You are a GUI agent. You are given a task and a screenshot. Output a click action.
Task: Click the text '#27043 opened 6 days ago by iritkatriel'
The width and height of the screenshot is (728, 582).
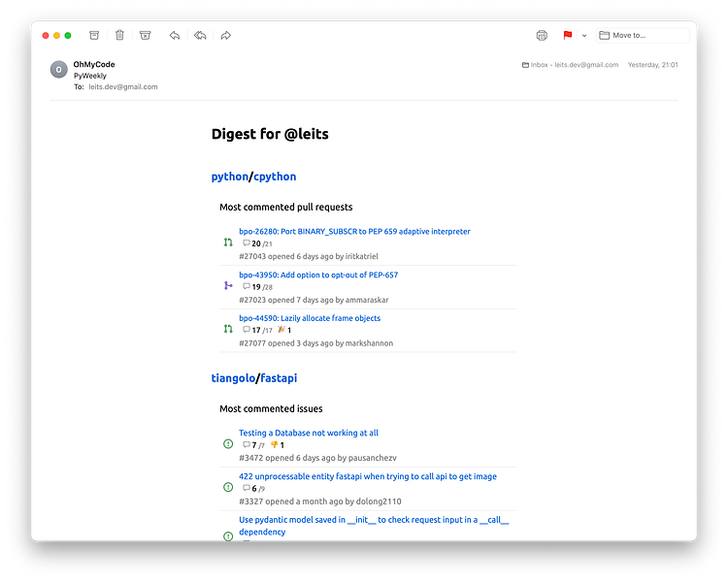click(x=309, y=256)
